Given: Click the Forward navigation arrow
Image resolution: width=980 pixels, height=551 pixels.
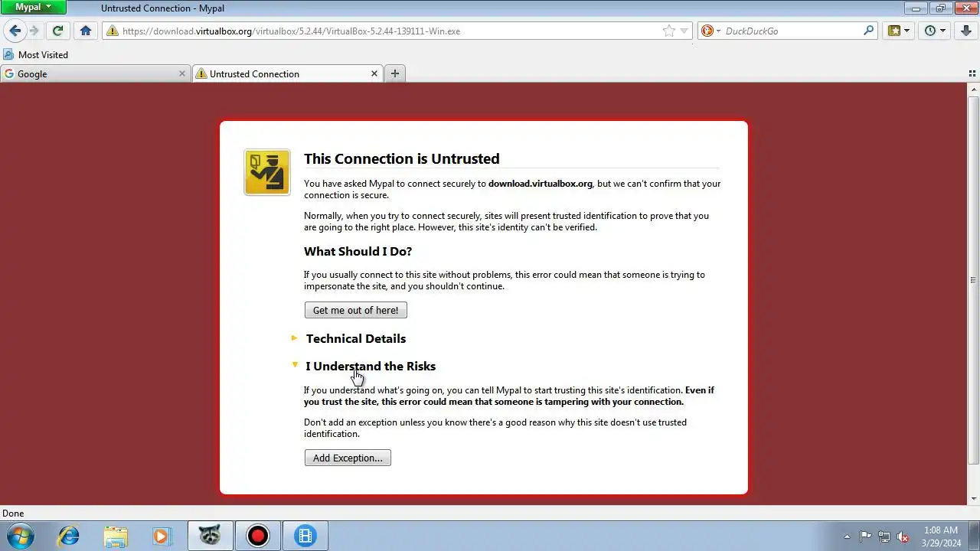Looking at the screenshot, I should (34, 31).
